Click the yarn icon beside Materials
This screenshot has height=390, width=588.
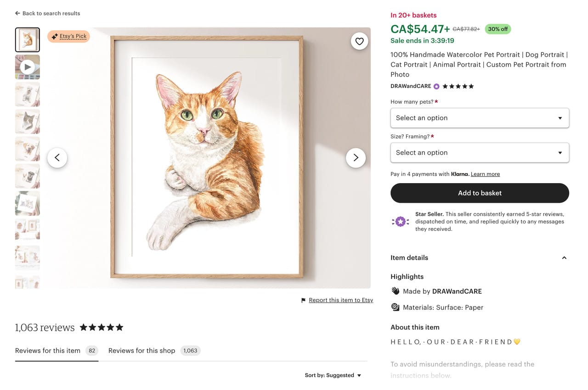click(396, 307)
